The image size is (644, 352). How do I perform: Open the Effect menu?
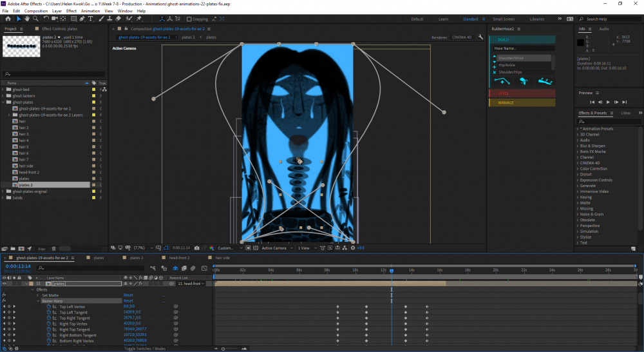click(71, 11)
